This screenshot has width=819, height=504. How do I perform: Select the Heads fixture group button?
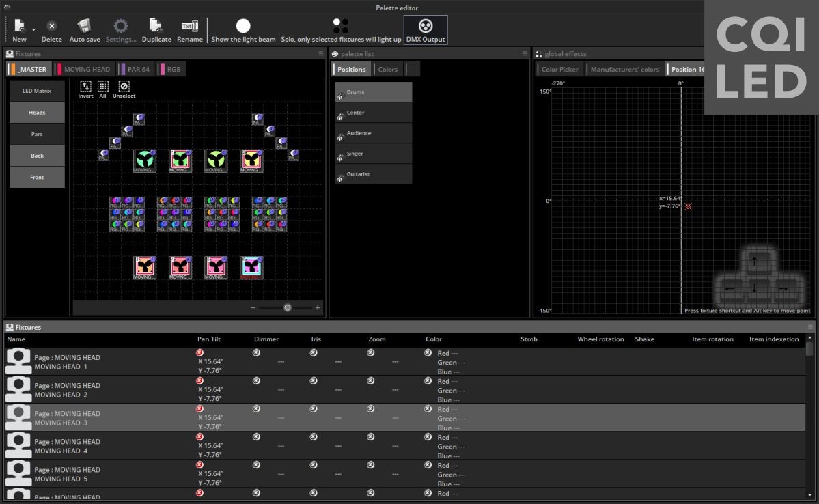point(37,113)
